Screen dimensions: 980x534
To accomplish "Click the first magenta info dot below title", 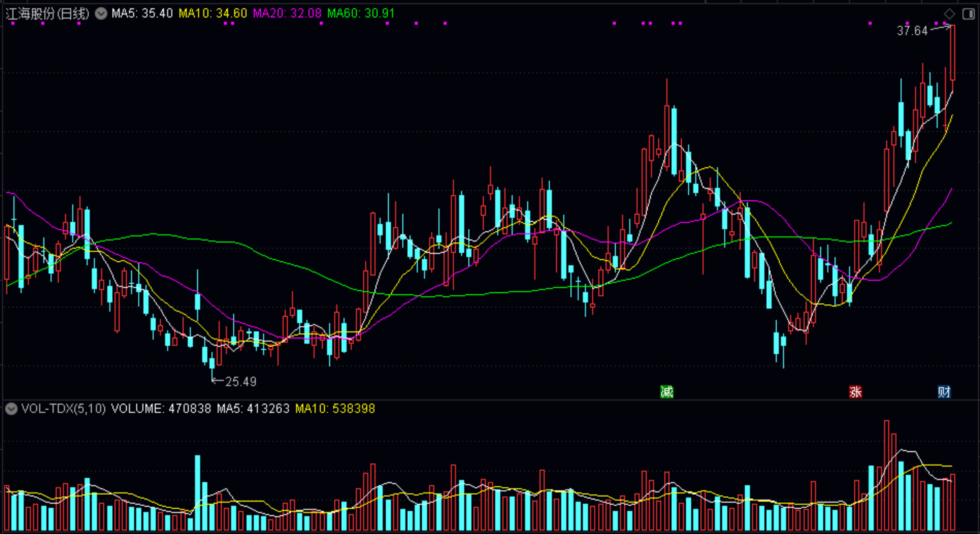I will (x=13, y=23).
